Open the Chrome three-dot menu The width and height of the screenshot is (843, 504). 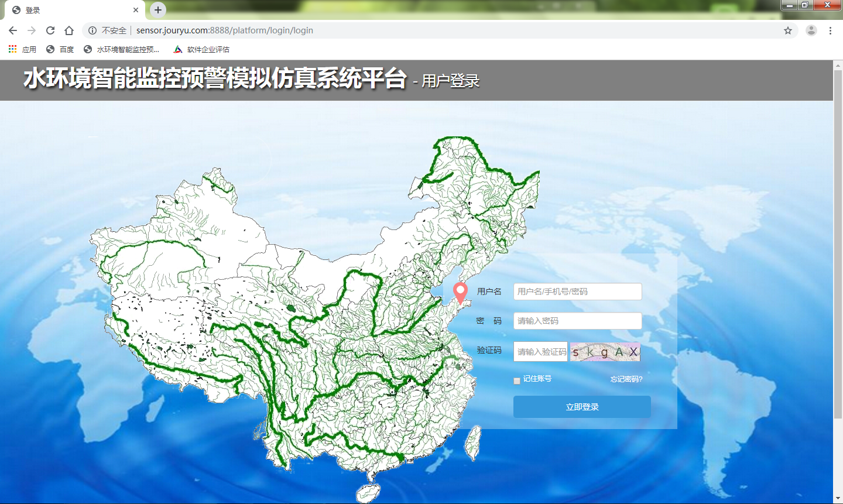(830, 30)
